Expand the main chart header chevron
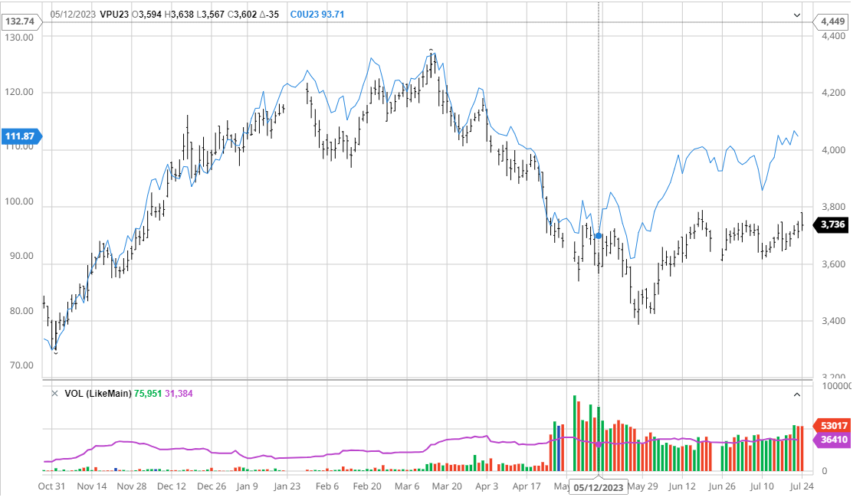The image size is (863, 504). [x=796, y=14]
